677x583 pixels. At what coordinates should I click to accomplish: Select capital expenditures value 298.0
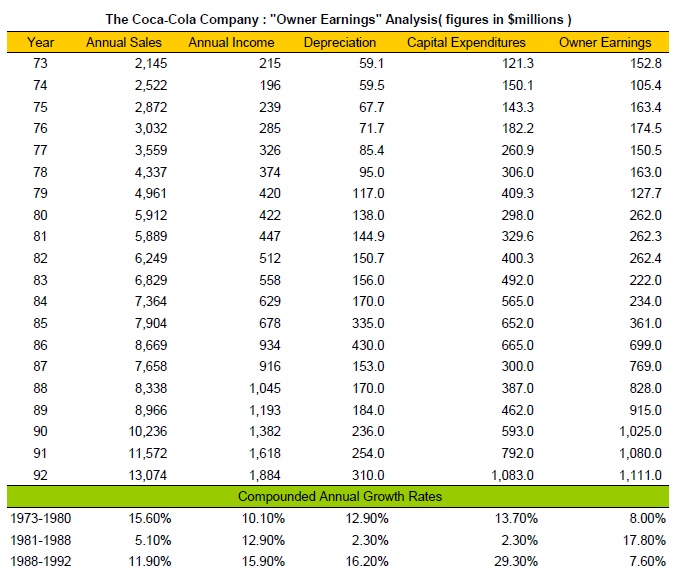pos(518,215)
